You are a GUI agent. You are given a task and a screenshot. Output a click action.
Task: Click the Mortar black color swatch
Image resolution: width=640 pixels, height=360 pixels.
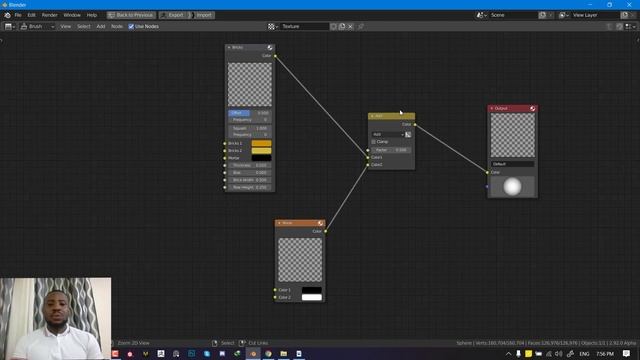tap(261, 158)
